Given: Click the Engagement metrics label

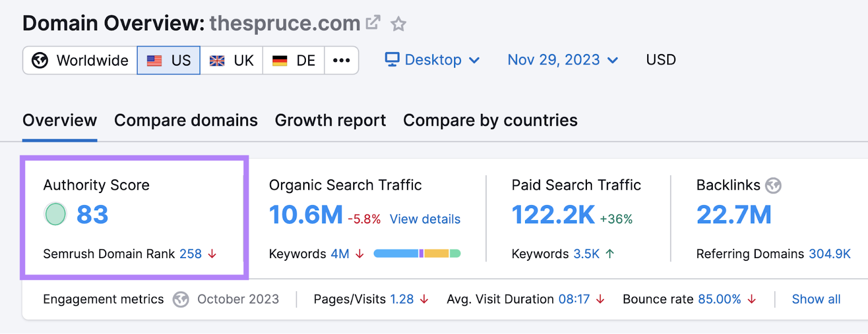Looking at the screenshot, I should [103, 299].
